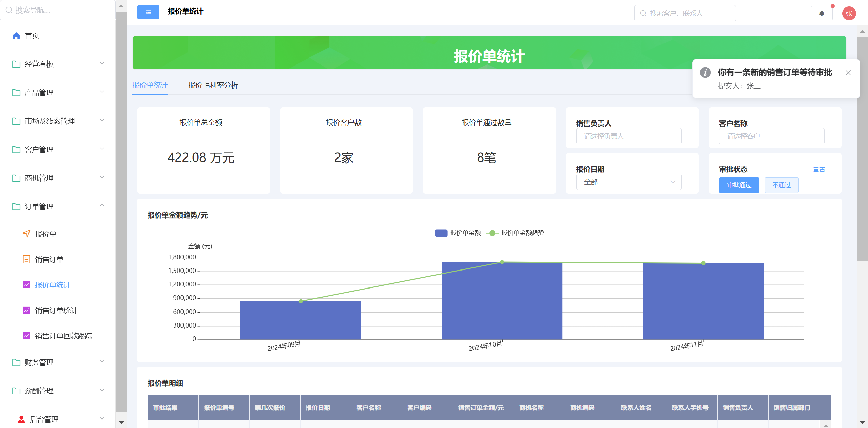868x428 pixels.
Task: Toggle the 不通过 status filter
Action: 781,185
